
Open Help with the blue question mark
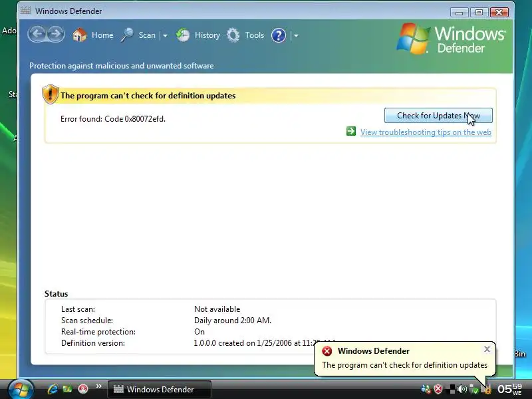(x=279, y=35)
